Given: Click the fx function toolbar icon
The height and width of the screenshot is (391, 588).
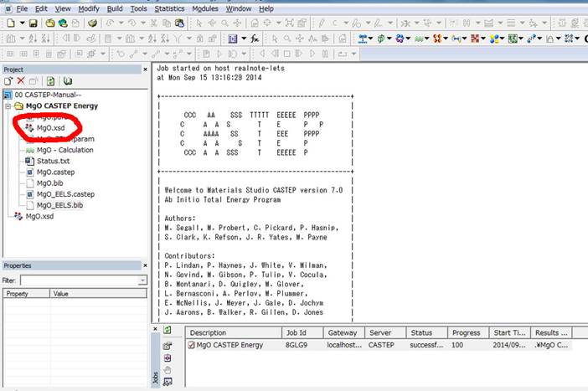Looking at the screenshot, I should coord(255,39).
